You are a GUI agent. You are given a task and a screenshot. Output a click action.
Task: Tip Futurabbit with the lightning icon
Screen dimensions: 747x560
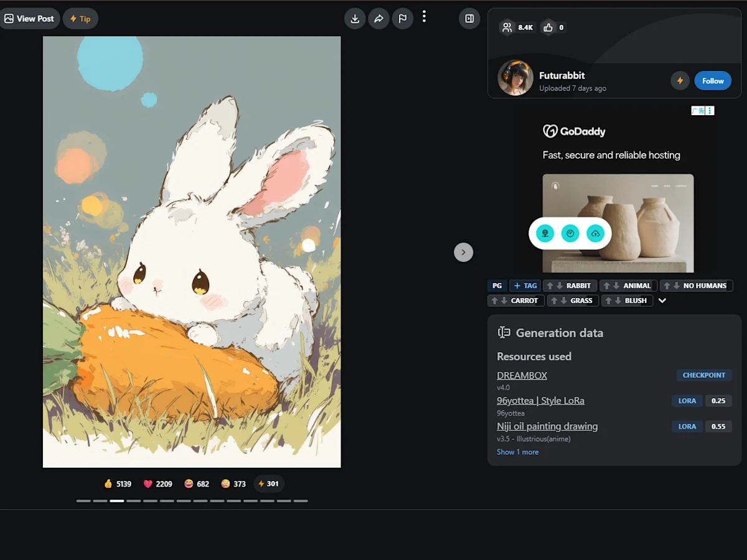[x=680, y=81]
